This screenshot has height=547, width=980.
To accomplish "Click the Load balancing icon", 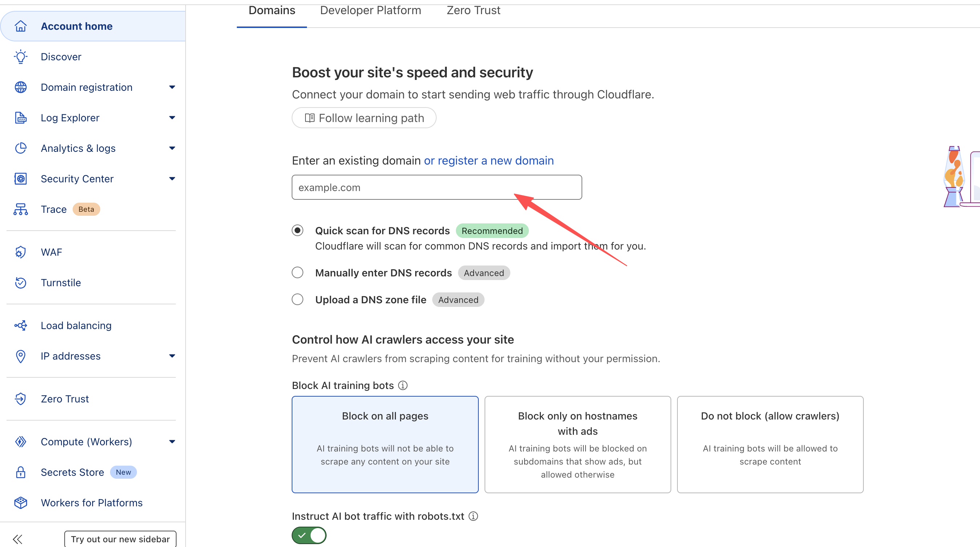I will (x=21, y=325).
